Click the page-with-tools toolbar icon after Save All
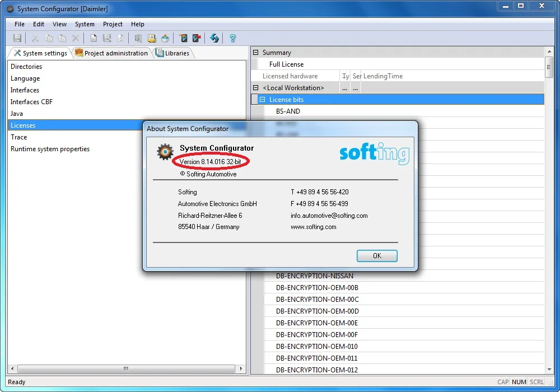The width and height of the screenshot is (560, 392). 120,38
